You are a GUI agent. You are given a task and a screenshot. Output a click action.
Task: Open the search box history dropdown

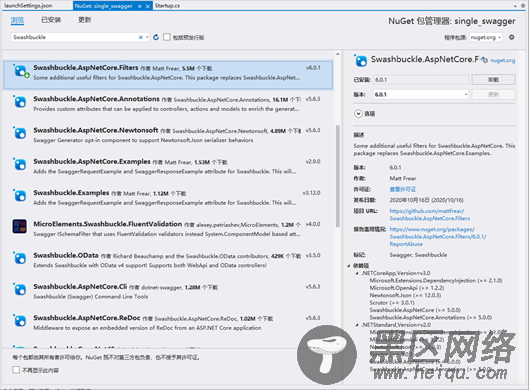(147, 37)
